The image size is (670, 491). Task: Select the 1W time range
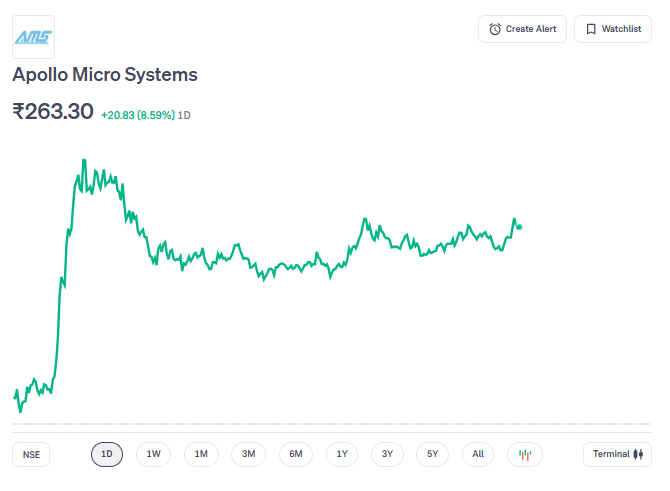(x=153, y=454)
